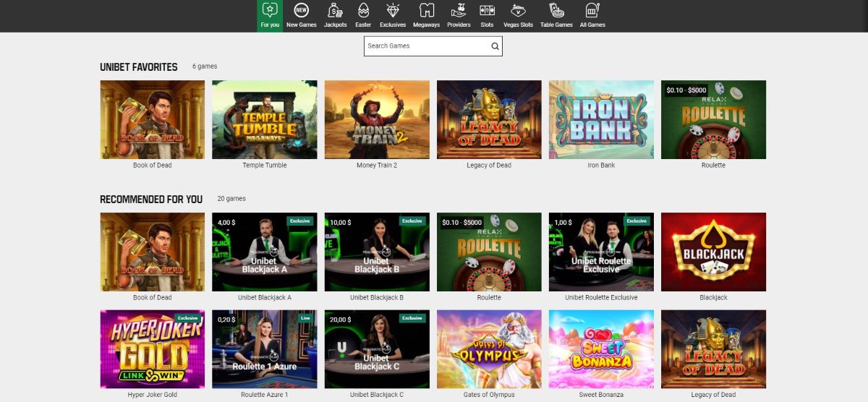Open Legacy of Dead in Recommended row
This screenshot has height=402, width=868.
pyautogui.click(x=713, y=349)
